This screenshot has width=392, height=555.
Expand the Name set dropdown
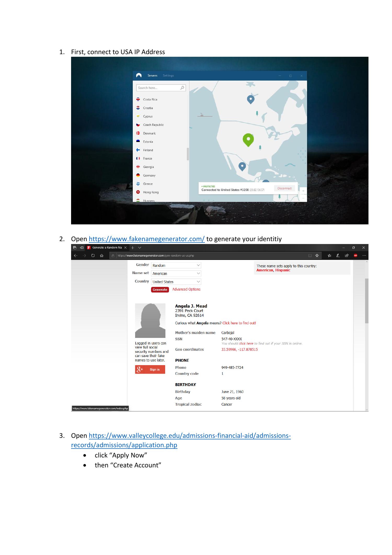point(176,274)
